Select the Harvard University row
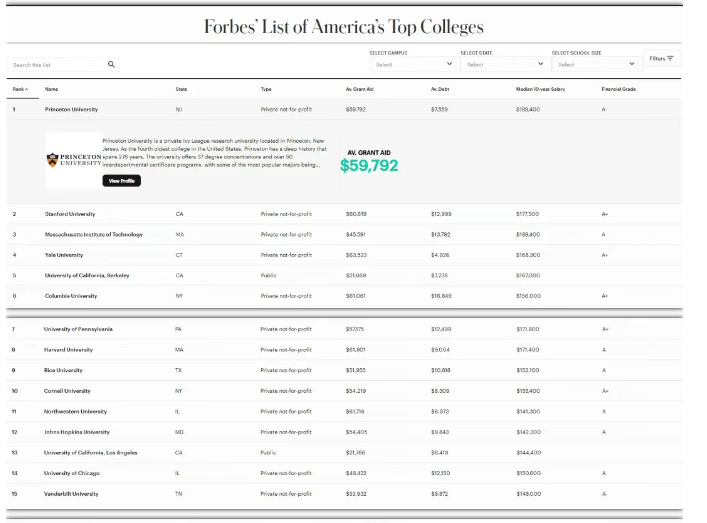This screenshot has width=707, height=523. [344, 350]
